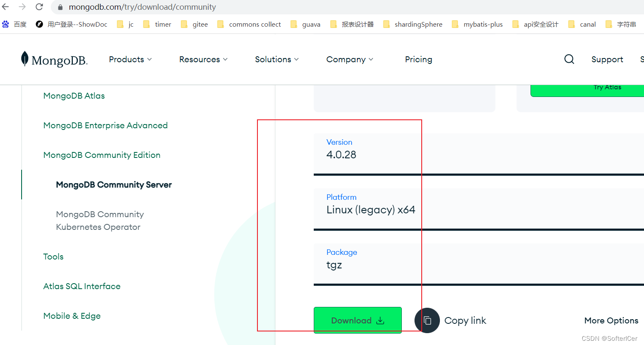Image resolution: width=644 pixels, height=345 pixels.
Task: Open the mybatis-plus bookmark folder
Action: pos(477,25)
